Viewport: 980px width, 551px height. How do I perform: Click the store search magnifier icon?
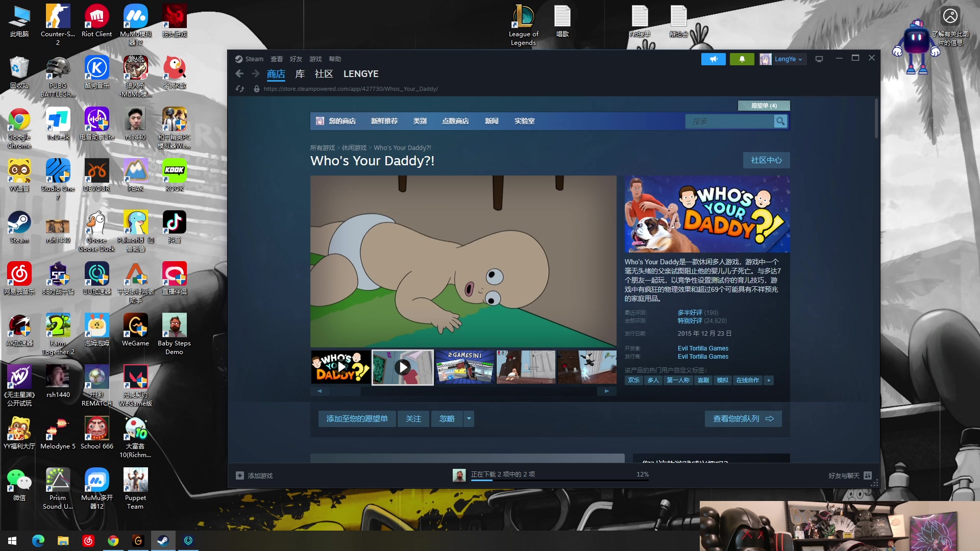(780, 121)
